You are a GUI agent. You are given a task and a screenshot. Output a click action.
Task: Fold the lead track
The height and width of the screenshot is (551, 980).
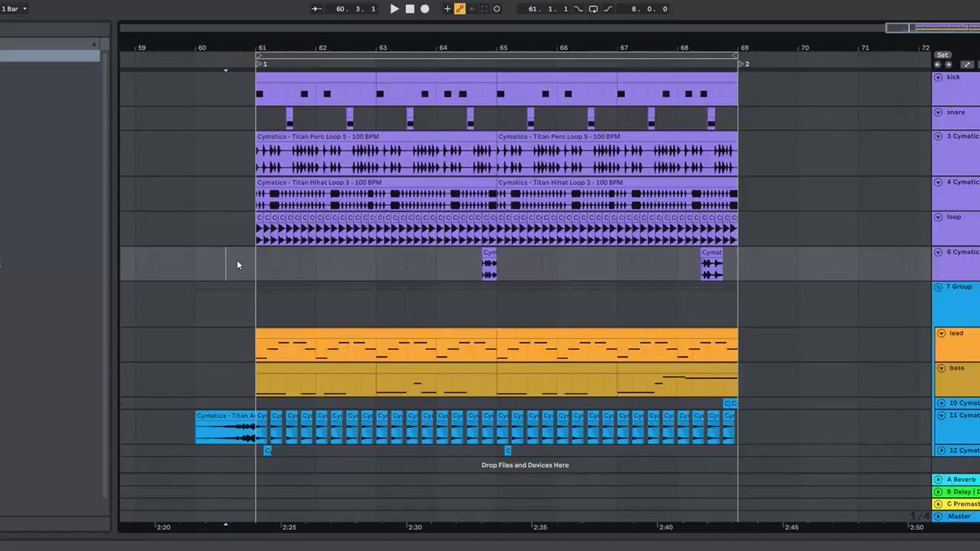click(941, 333)
